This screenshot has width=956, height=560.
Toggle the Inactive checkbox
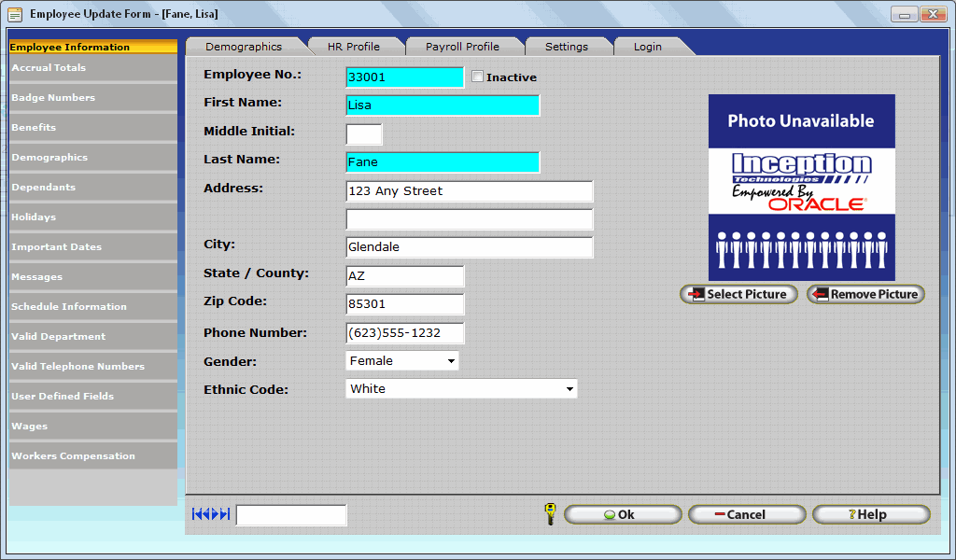point(478,77)
